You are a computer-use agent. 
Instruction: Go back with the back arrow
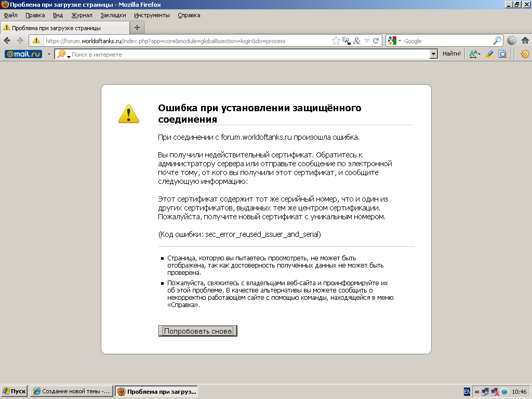tap(7, 41)
